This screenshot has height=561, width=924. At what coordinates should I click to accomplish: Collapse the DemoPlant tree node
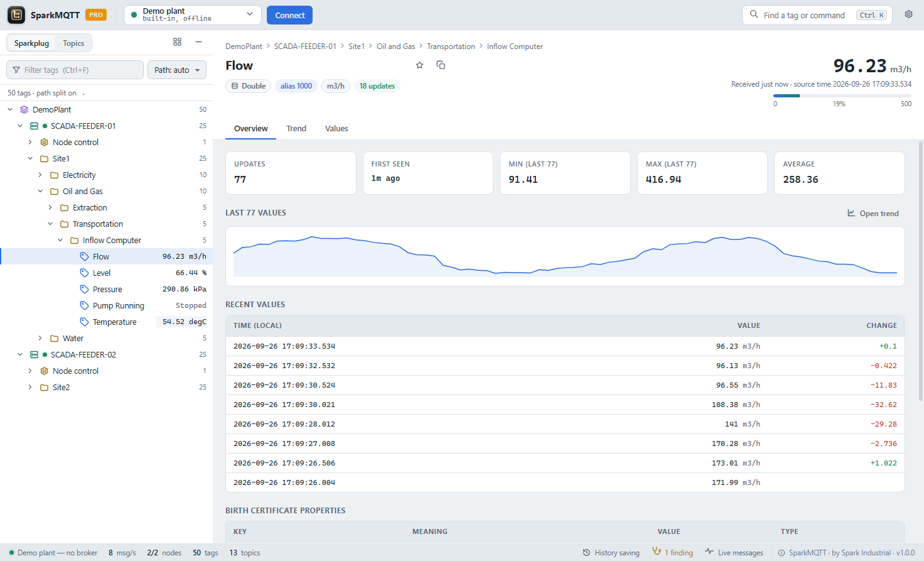[x=10, y=109]
